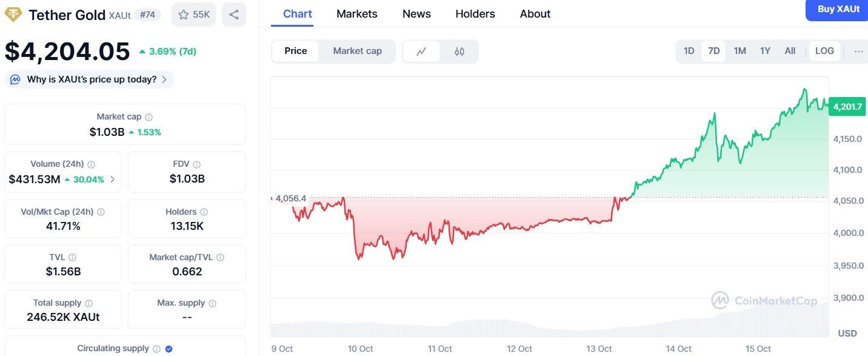The width and height of the screenshot is (868, 356).
Task: Open the chart more options ellipsis
Action: 858,51
